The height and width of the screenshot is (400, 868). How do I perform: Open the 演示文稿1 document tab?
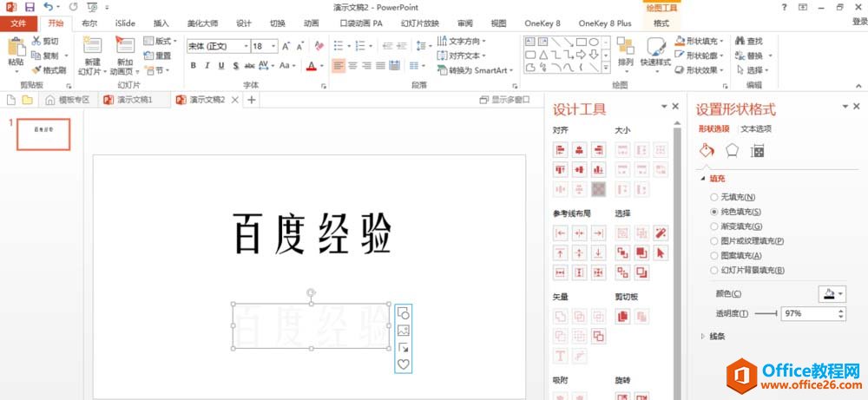(x=135, y=100)
